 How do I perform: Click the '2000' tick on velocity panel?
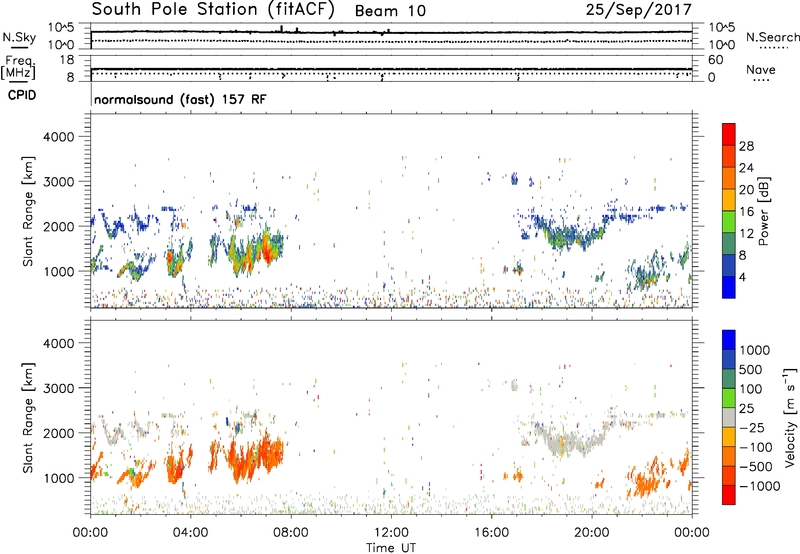point(59,433)
